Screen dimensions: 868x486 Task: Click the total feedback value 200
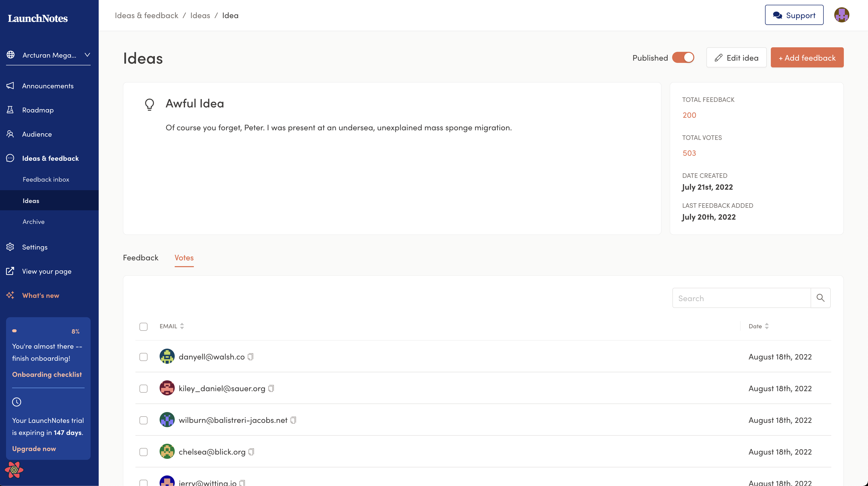click(689, 115)
